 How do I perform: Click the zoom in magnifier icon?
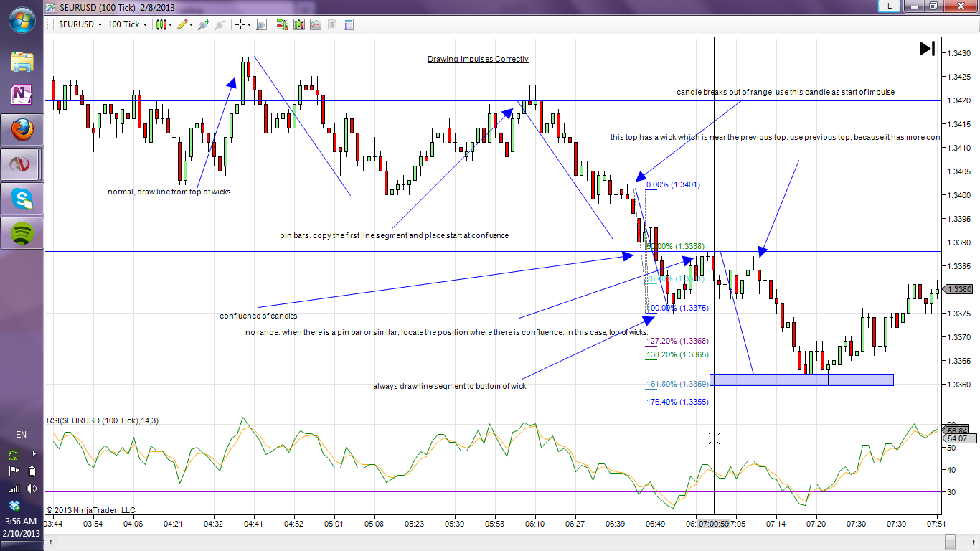[x=204, y=24]
